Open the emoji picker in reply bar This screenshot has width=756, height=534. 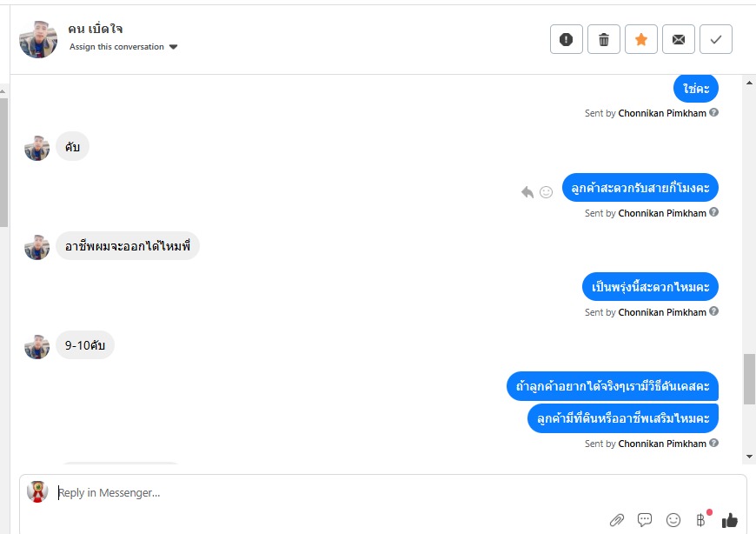click(673, 519)
